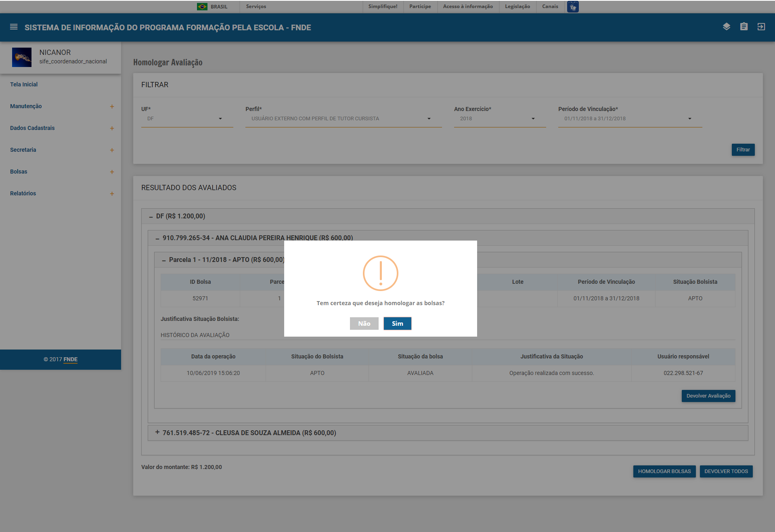Viewport: 775px width, 532px height.
Task: Expand Manutenção with its plus icon
Action: click(112, 107)
